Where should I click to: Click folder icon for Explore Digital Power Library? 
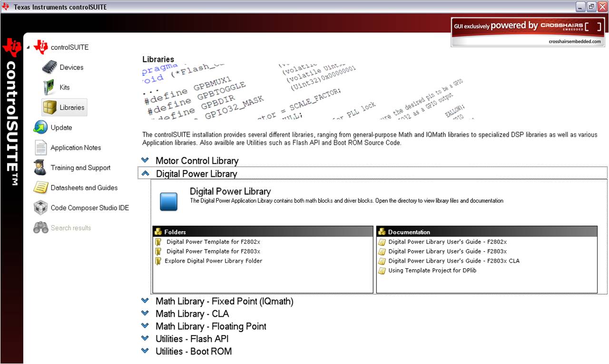tap(158, 261)
